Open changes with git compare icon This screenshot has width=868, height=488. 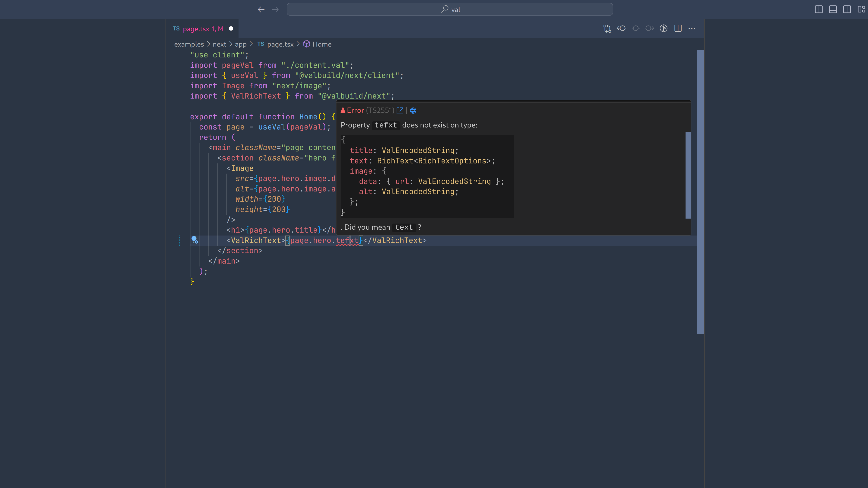click(607, 29)
